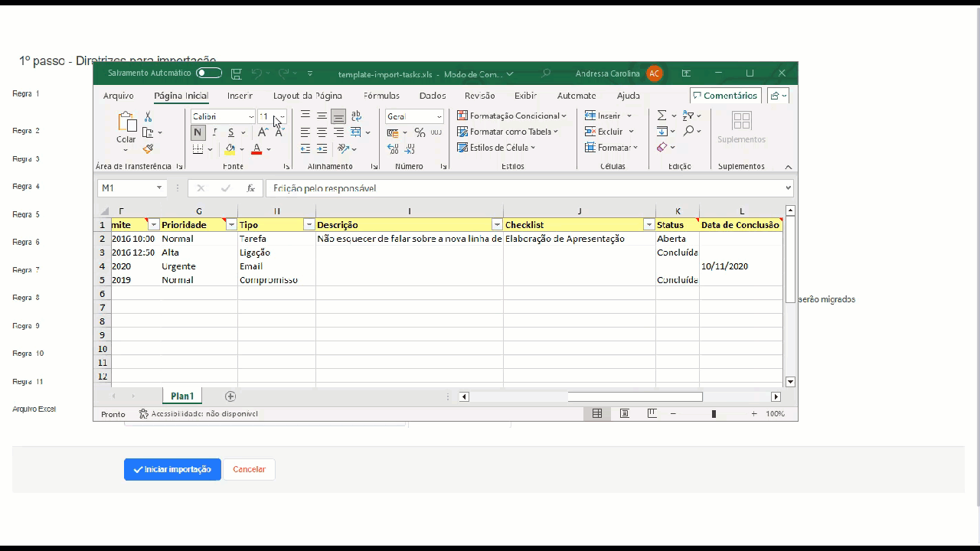Align text right
The height and width of the screenshot is (551, 980).
click(338, 132)
